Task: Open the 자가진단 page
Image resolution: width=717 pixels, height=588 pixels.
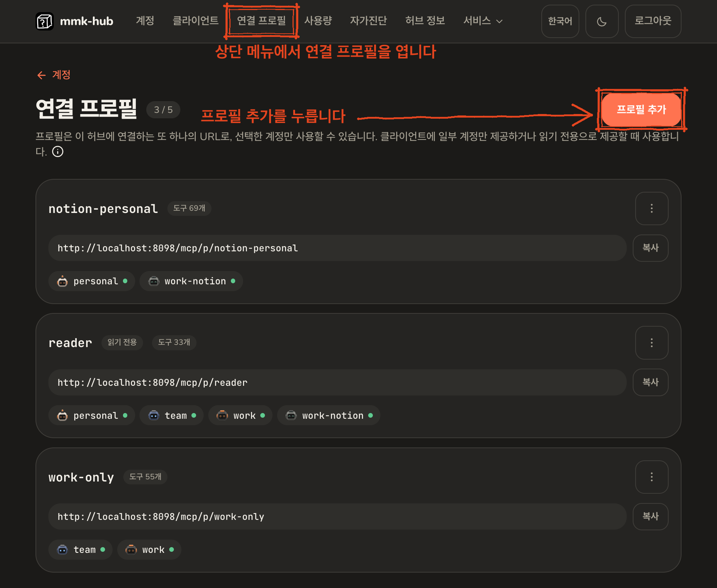Action: tap(369, 21)
